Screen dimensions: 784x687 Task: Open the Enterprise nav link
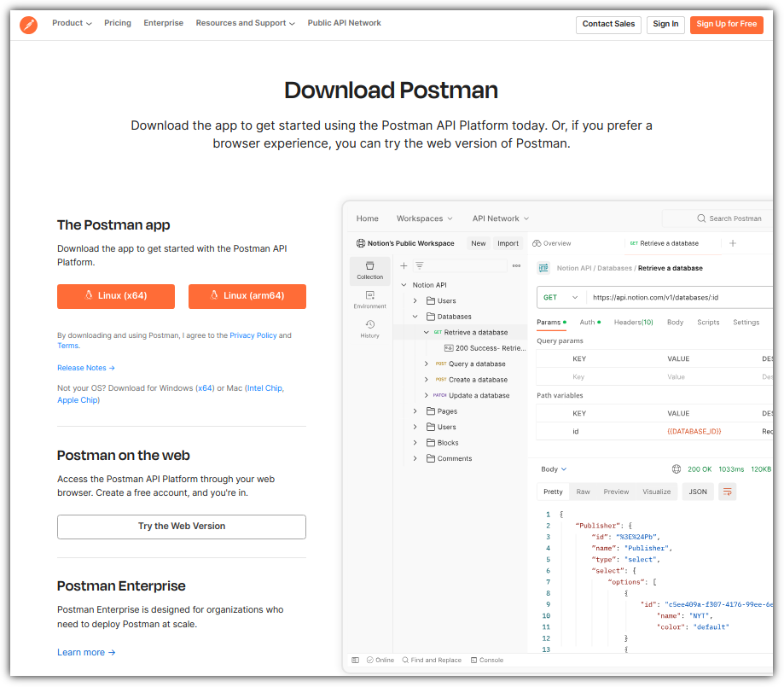[x=164, y=23]
